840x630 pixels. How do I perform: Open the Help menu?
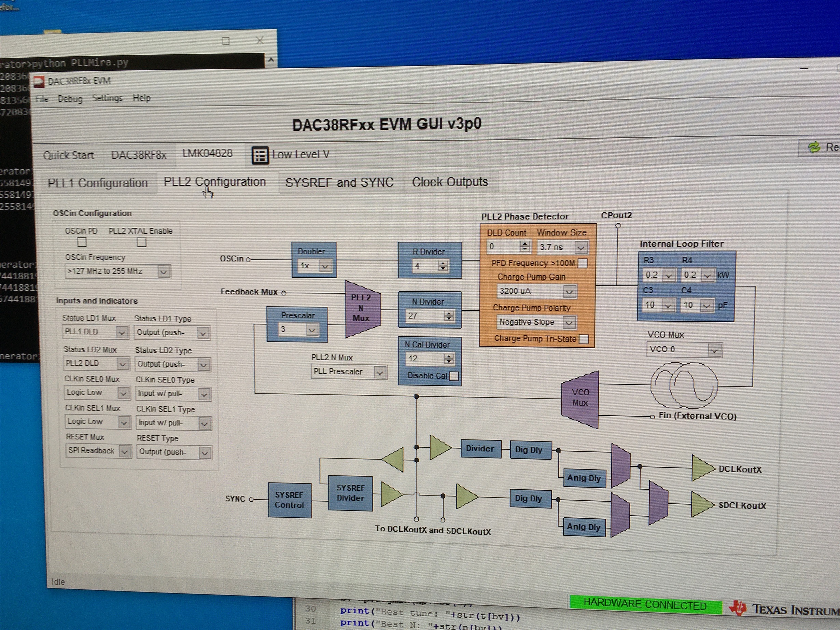click(x=141, y=98)
